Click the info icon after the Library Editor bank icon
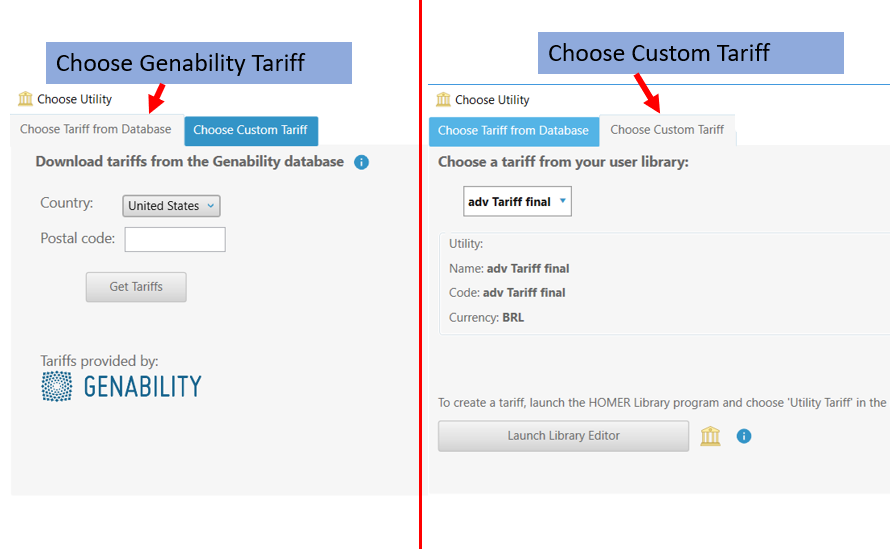 pyautogui.click(x=744, y=436)
